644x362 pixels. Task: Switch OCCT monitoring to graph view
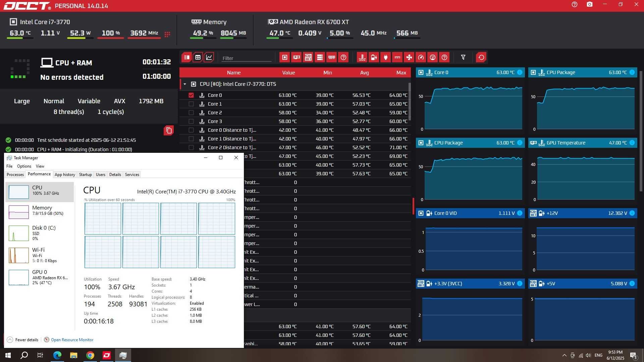tap(209, 57)
